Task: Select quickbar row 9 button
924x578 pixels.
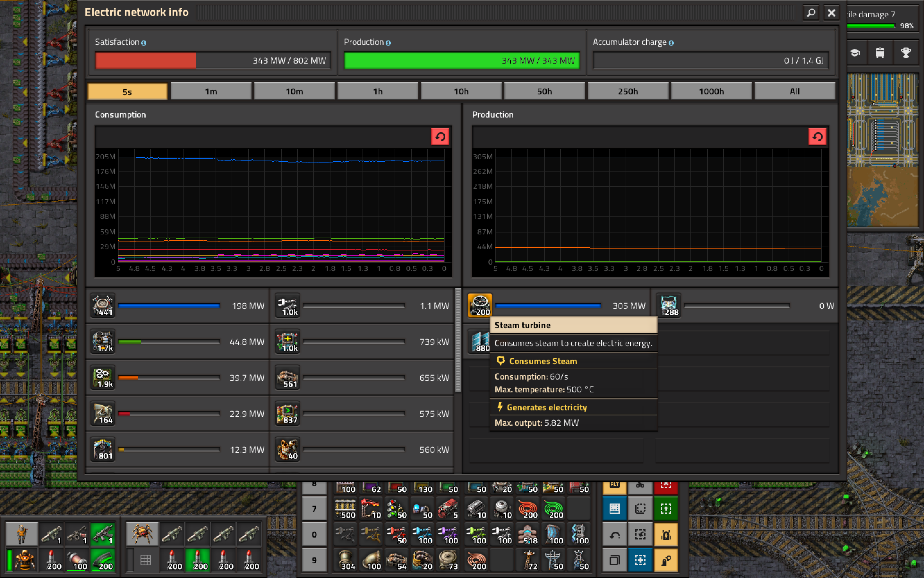Action: point(314,560)
